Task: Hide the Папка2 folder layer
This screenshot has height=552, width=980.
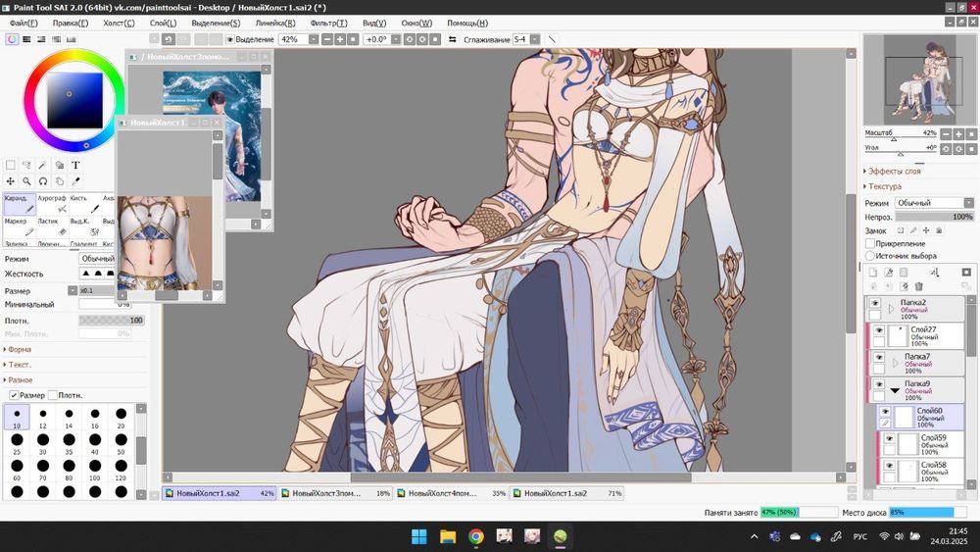Action: tap(875, 303)
